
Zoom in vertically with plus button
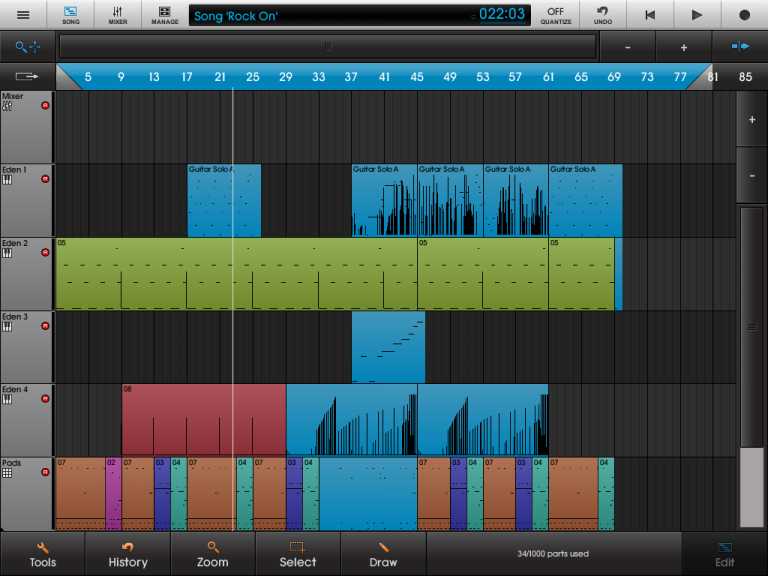pyautogui.click(x=752, y=120)
